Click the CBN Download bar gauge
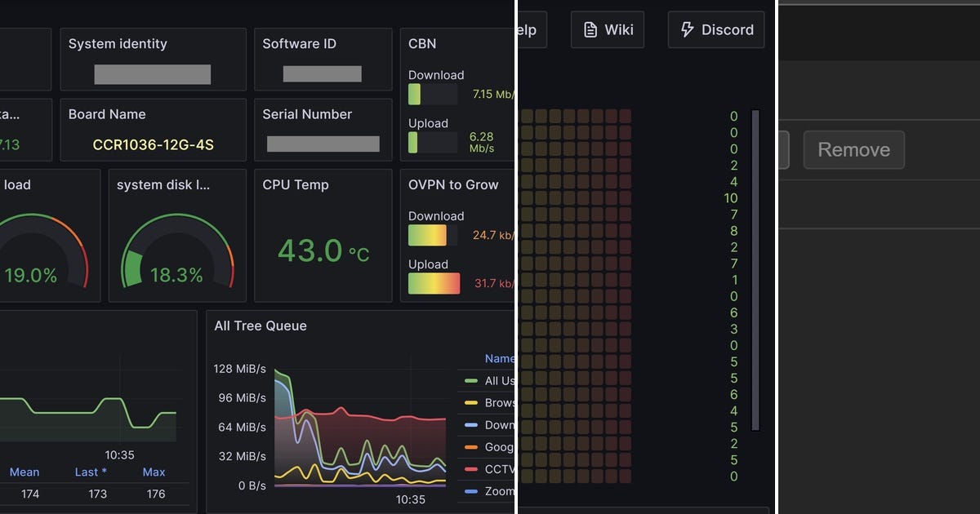Screen dimensions: 980x514 point(433,94)
